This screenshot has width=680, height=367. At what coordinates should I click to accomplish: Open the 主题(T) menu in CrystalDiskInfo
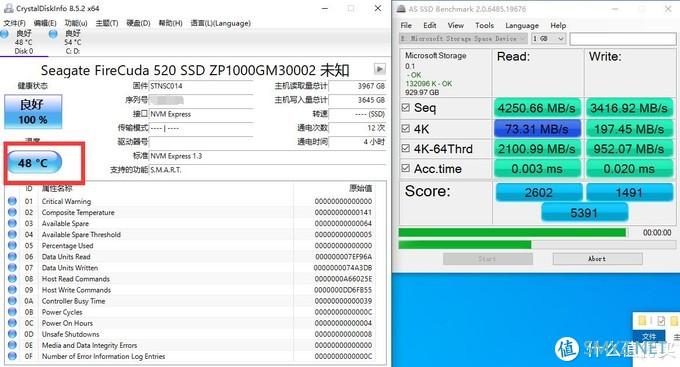tap(107, 23)
